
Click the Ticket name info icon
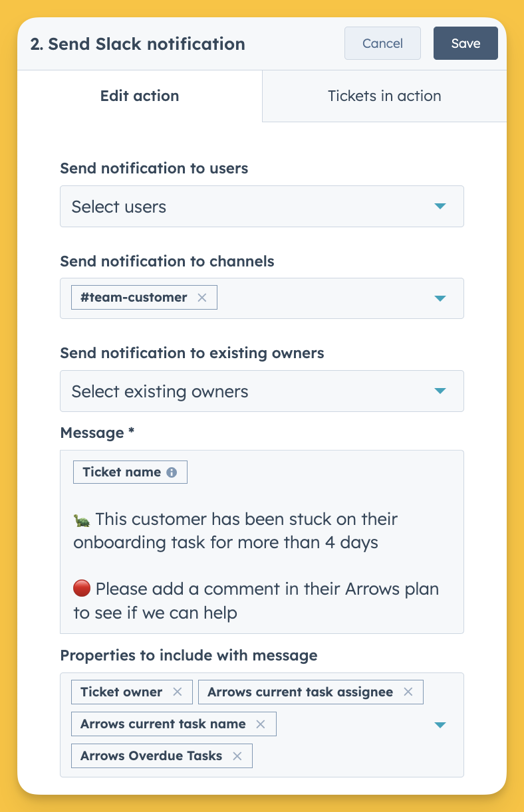click(172, 472)
